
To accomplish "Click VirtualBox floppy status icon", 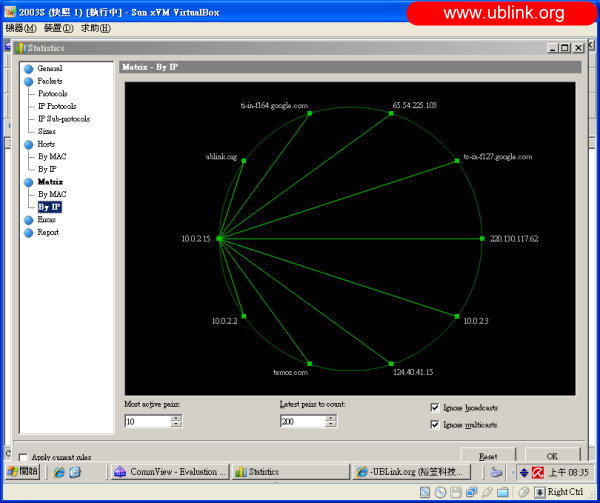I will tap(456, 492).
